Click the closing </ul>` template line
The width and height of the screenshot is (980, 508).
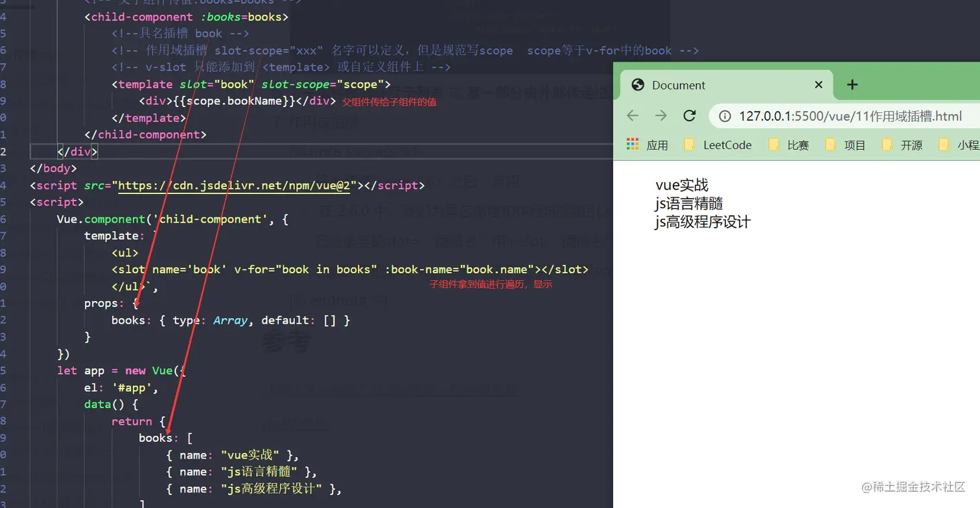pyautogui.click(x=135, y=286)
